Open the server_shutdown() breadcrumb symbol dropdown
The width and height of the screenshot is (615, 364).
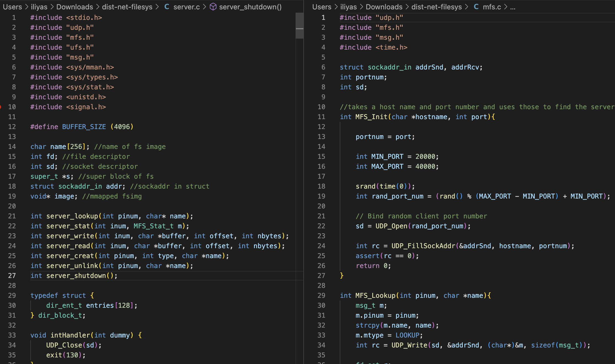(250, 7)
